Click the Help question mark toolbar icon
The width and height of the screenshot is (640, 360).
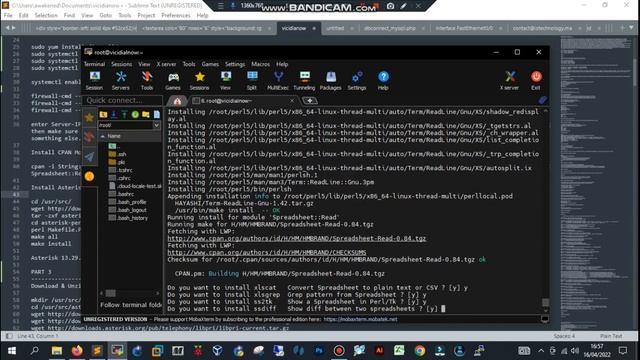click(383, 80)
